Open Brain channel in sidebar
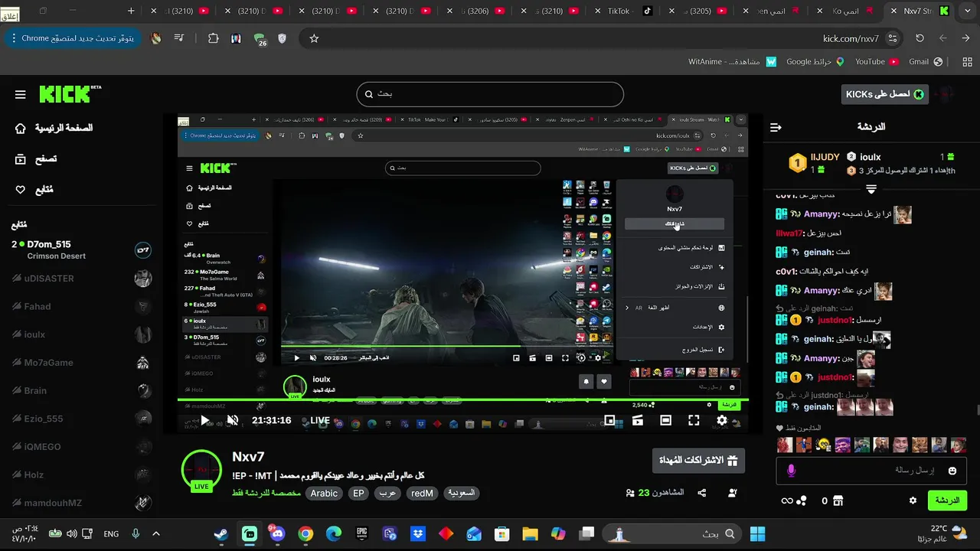The width and height of the screenshot is (980, 551). point(81,390)
